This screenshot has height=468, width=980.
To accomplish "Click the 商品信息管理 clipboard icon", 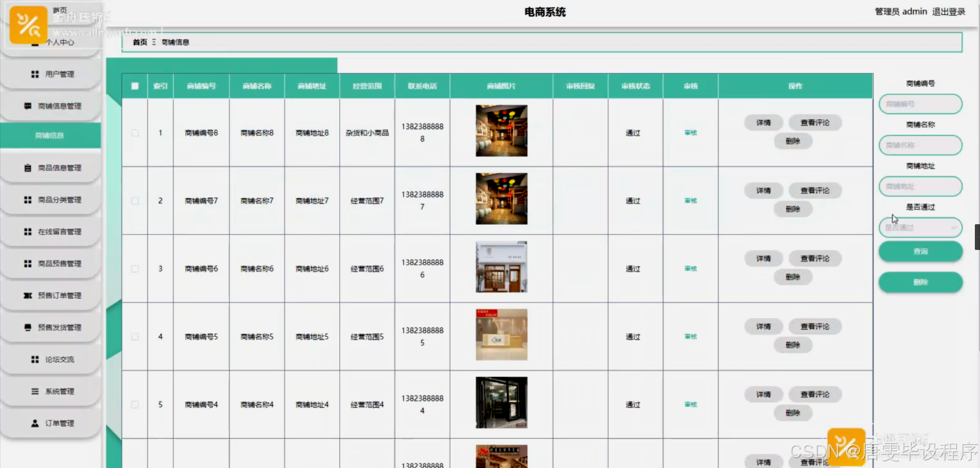I will (x=28, y=168).
